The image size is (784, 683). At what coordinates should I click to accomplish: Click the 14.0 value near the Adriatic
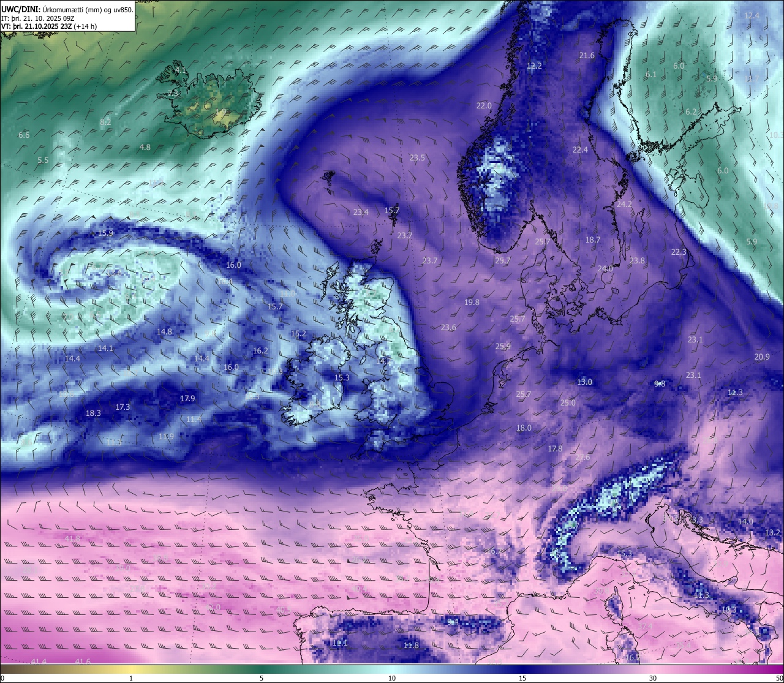tap(745, 522)
